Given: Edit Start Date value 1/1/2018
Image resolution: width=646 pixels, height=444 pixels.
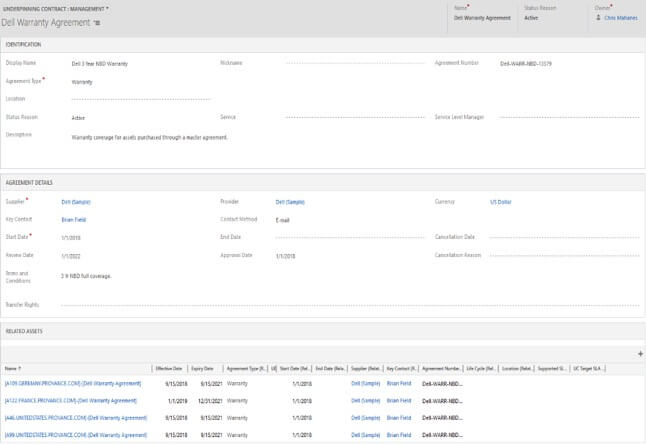Looking at the screenshot, I should [x=71, y=238].
